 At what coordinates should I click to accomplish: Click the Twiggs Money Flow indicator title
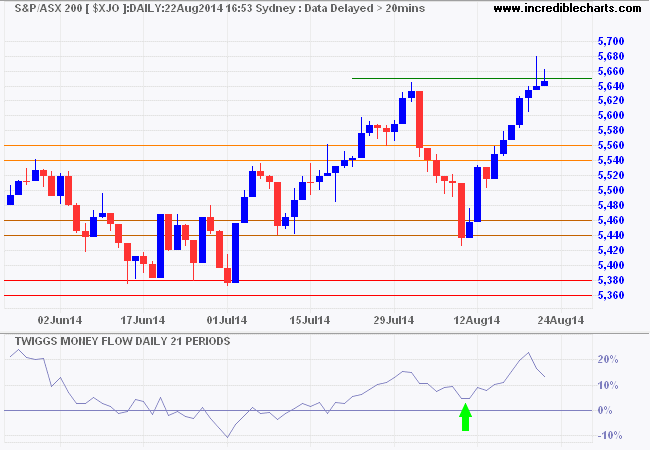tap(122, 341)
